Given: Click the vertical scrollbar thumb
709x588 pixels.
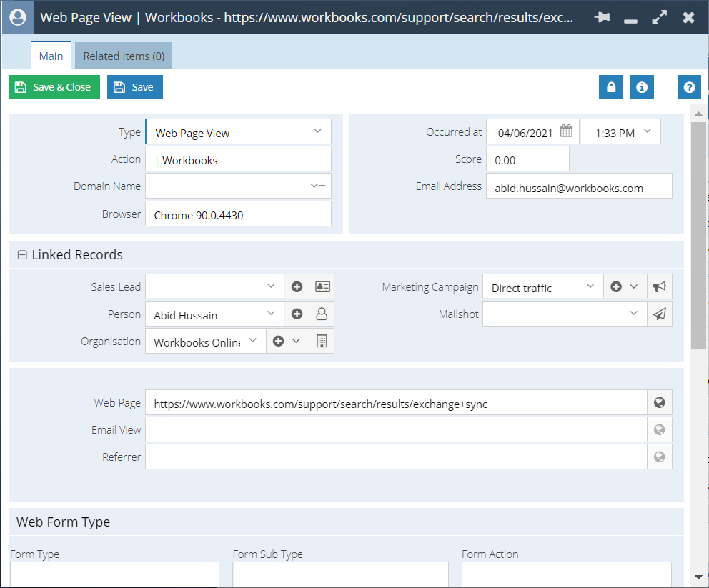Looking at the screenshot, I should coord(698,235).
